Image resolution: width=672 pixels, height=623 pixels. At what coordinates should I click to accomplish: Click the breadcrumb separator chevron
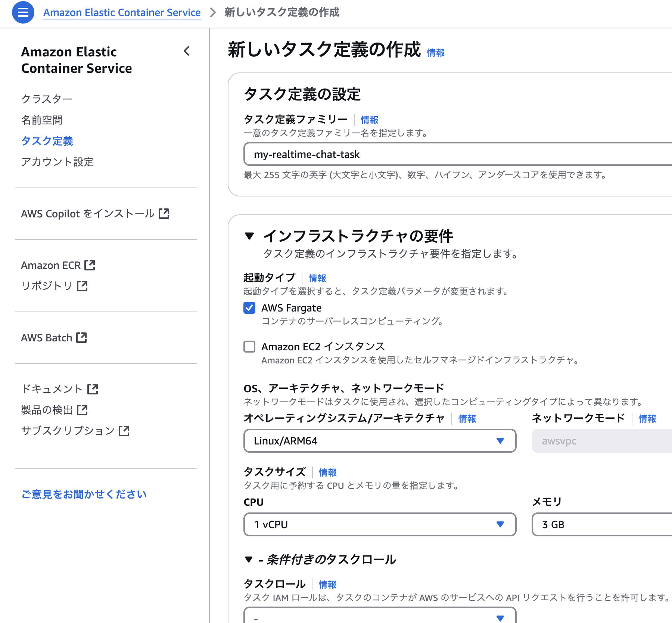pyautogui.click(x=213, y=13)
